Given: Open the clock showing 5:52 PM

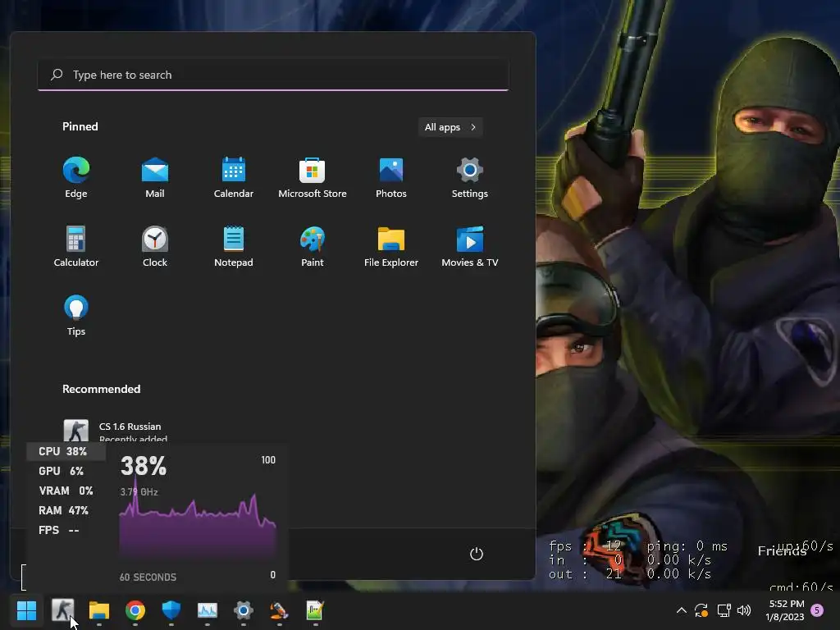Looking at the screenshot, I should point(785,610).
